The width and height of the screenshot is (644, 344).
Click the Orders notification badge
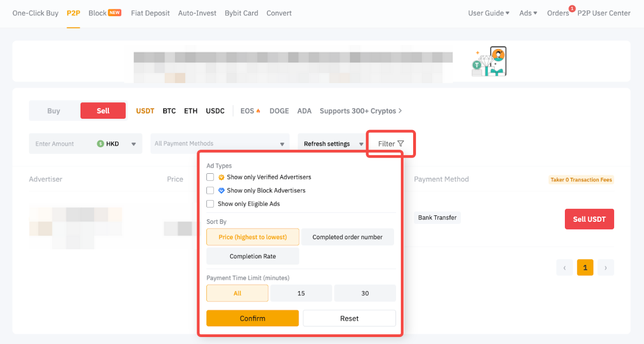point(572,8)
